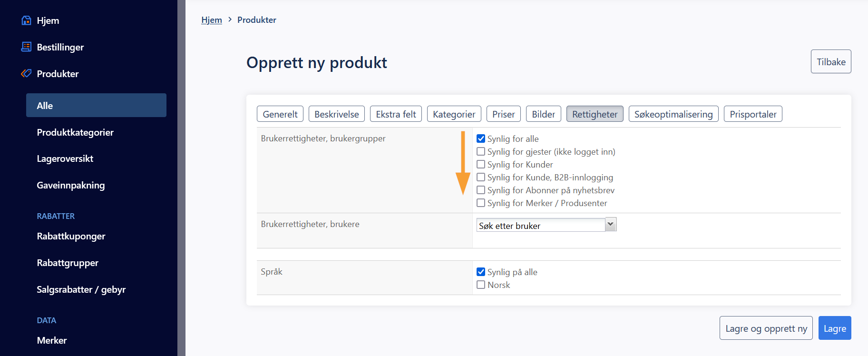Open Produktkategorier in the sidebar
Image resolution: width=868 pixels, height=356 pixels.
click(x=75, y=132)
